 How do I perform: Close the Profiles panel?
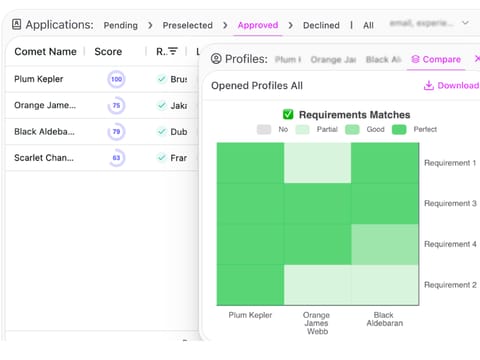[x=477, y=59]
